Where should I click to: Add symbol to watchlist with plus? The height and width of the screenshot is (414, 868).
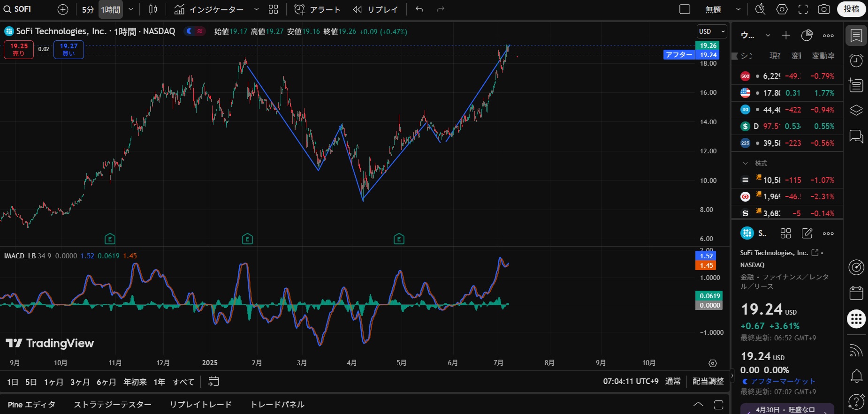(x=786, y=35)
